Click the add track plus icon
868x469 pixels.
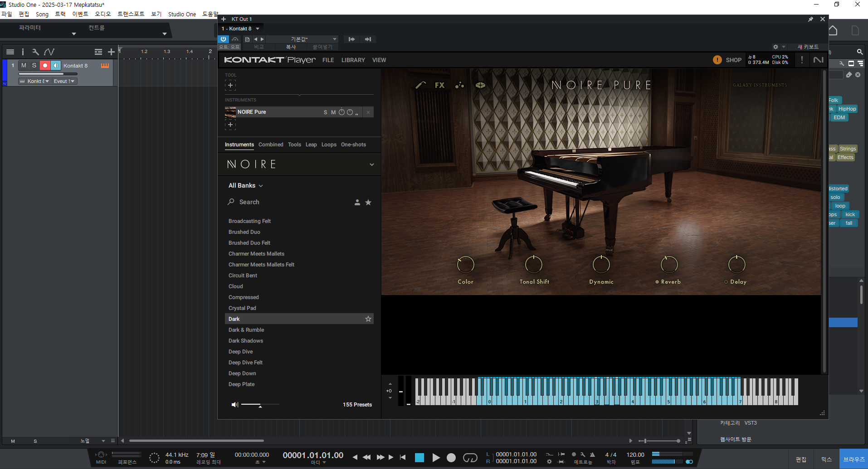pyautogui.click(x=111, y=52)
